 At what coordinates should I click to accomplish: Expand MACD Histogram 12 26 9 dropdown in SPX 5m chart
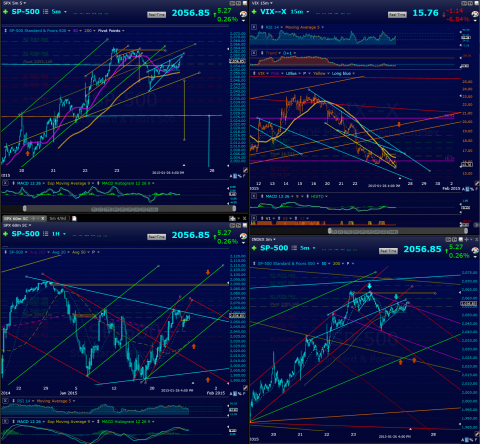pos(153,183)
